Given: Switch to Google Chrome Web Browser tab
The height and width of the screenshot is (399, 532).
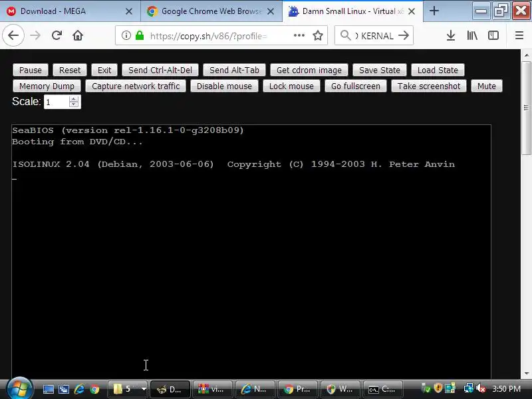Looking at the screenshot, I should point(211,11).
